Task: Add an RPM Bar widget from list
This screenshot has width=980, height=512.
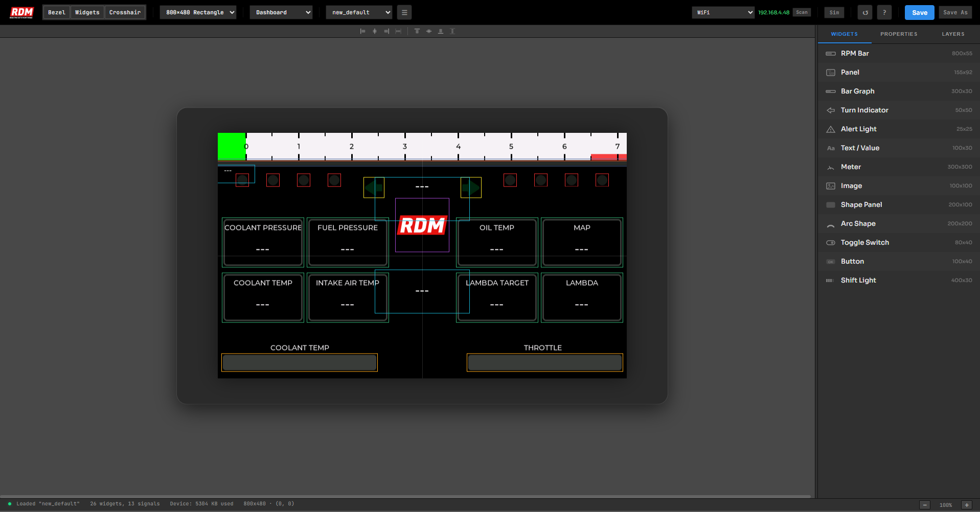Action: tap(899, 53)
